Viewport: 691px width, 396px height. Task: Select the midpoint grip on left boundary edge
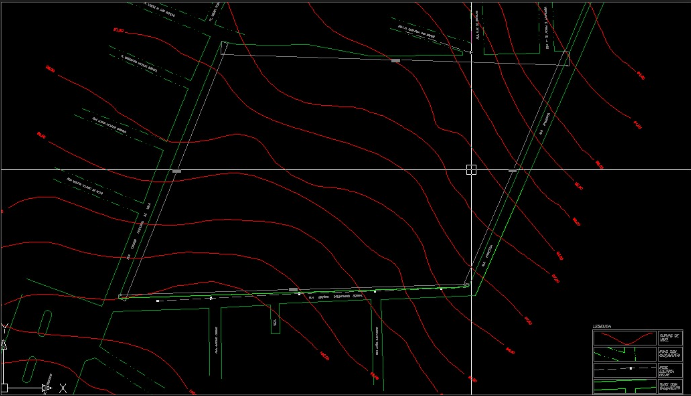[x=176, y=171]
